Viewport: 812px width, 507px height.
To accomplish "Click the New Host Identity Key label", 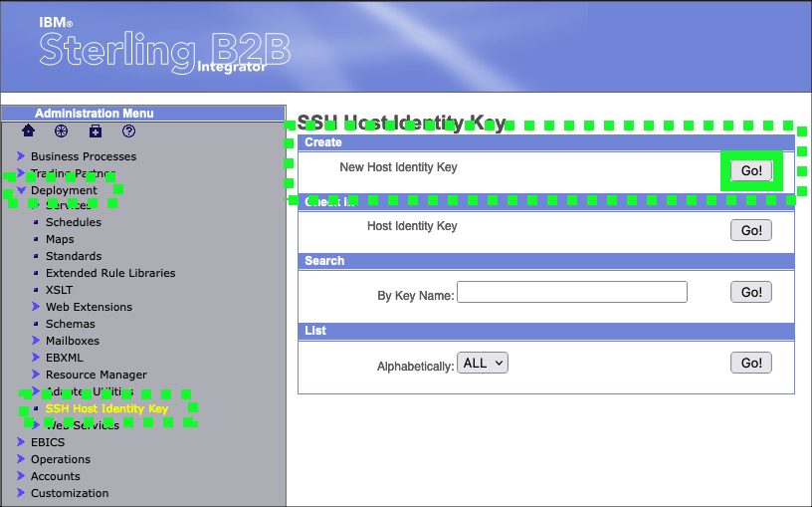I will 398,167.
